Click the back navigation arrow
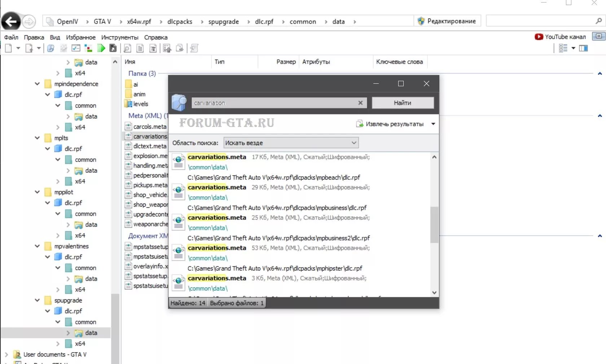Viewport: 606px width, 364px height. click(x=11, y=22)
